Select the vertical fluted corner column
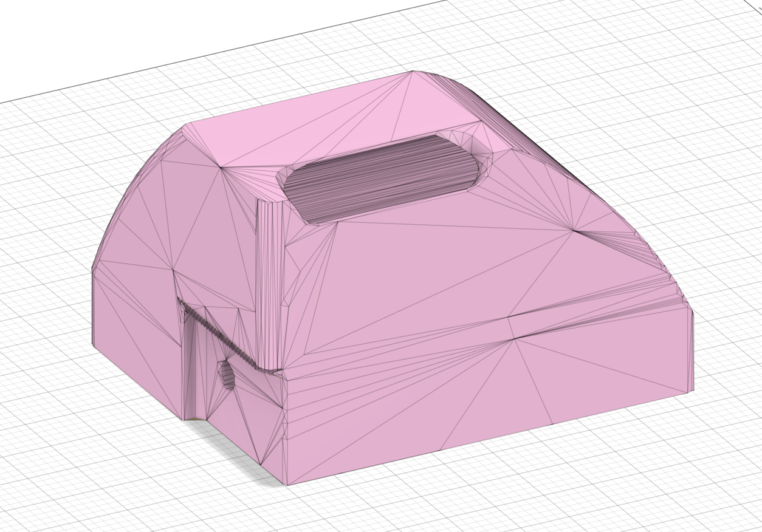762x532 pixels. 270,284
